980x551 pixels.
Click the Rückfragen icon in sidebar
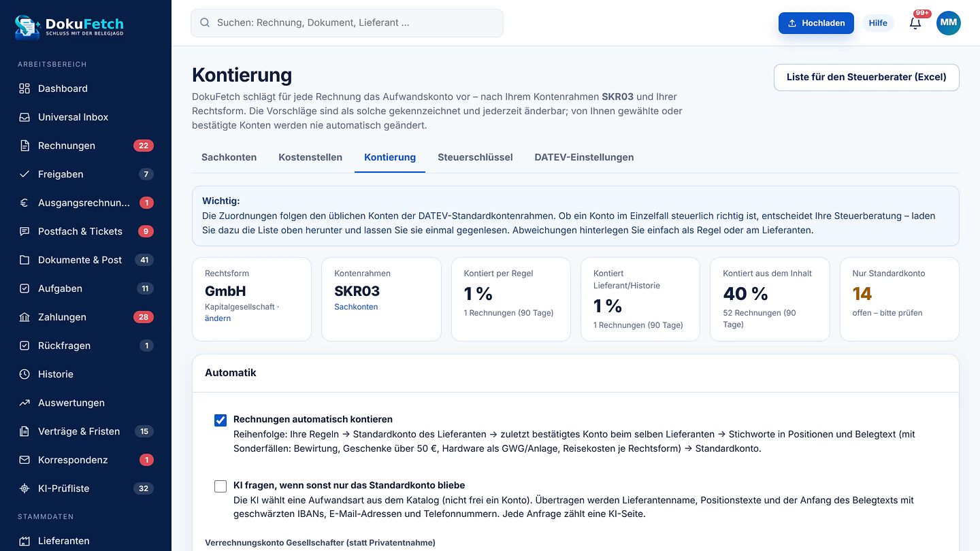click(24, 346)
